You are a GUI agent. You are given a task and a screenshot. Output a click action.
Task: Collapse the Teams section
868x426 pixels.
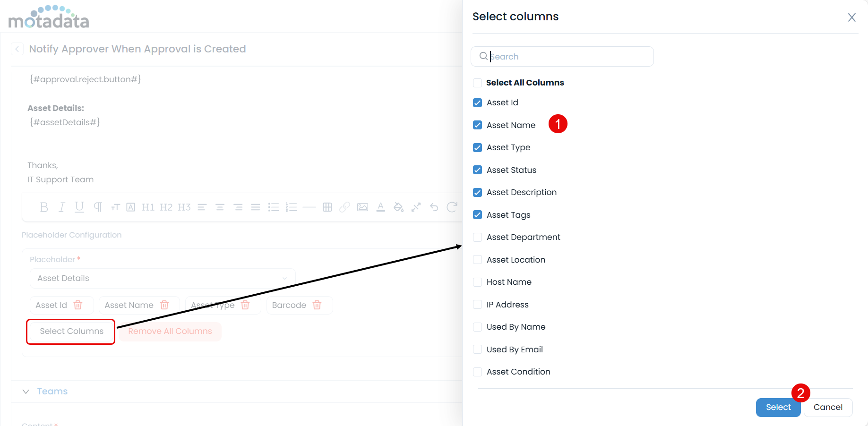(26, 391)
